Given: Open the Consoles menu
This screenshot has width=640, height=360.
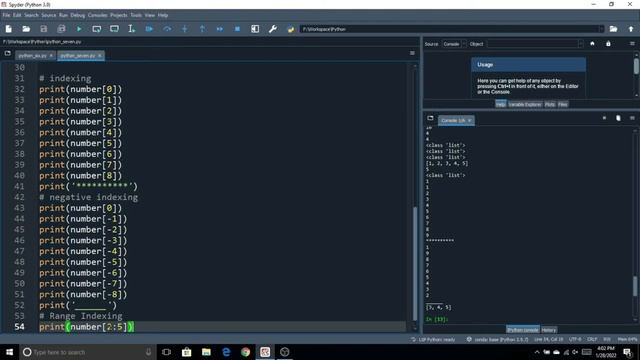Looking at the screenshot, I should [x=98, y=15].
